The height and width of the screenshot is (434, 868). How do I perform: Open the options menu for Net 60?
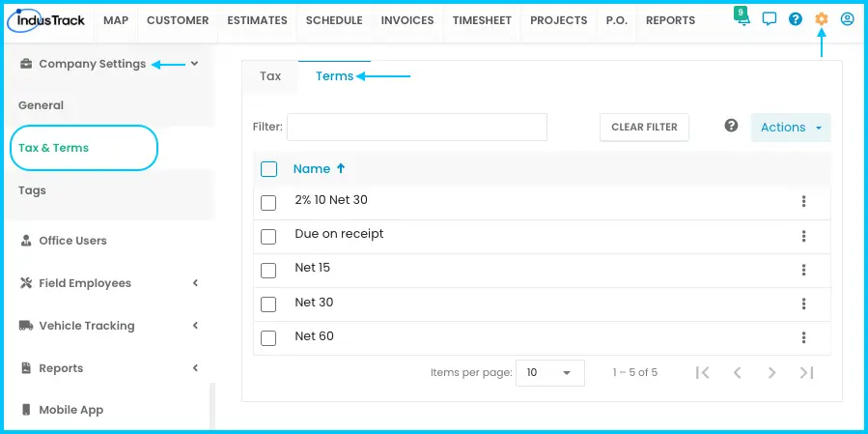point(803,337)
